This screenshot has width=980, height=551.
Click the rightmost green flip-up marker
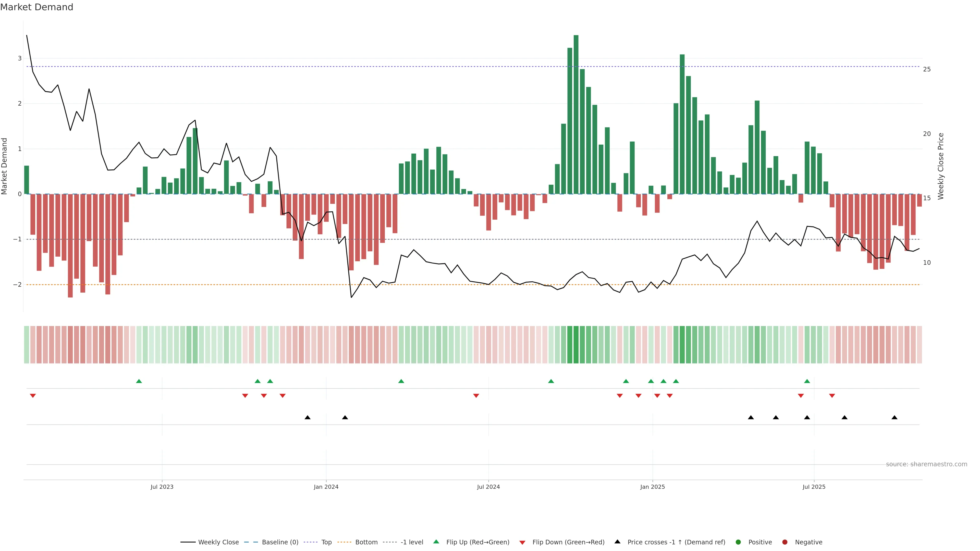807,381
